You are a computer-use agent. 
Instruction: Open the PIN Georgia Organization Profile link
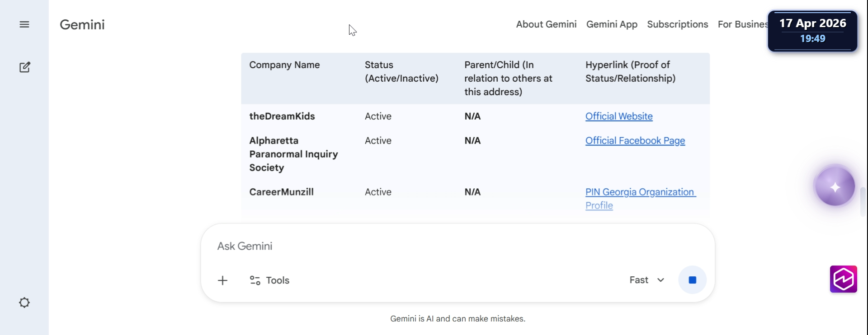639,192
